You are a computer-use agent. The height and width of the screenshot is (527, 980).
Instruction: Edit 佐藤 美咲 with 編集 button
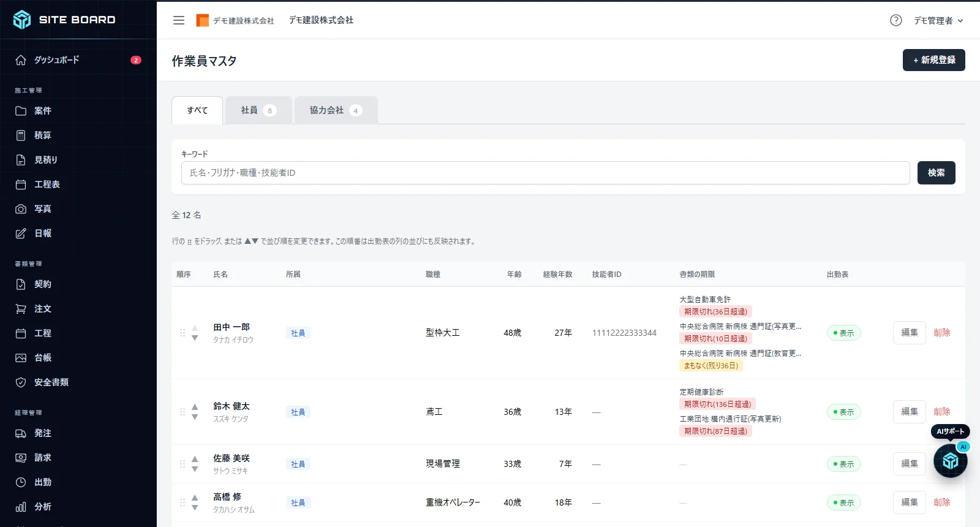pyautogui.click(x=910, y=464)
